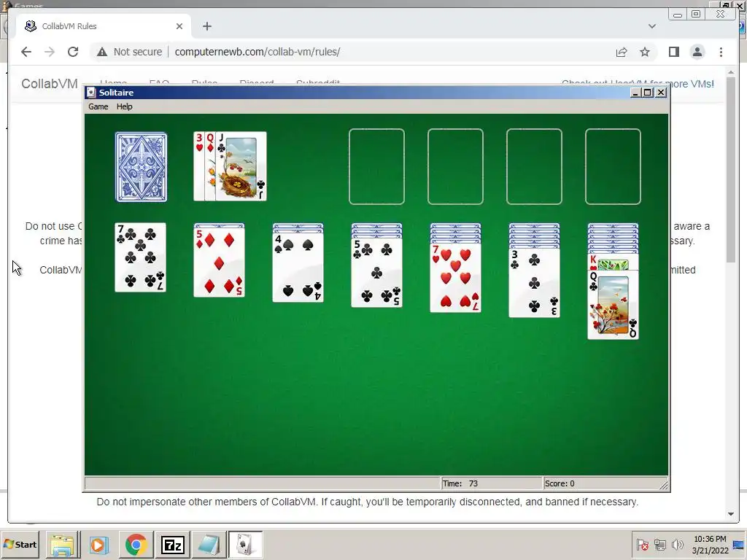Viewport: 747px width, 560px height.
Task: Go back in Chrome
Action: pyautogui.click(x=26, y=52)
